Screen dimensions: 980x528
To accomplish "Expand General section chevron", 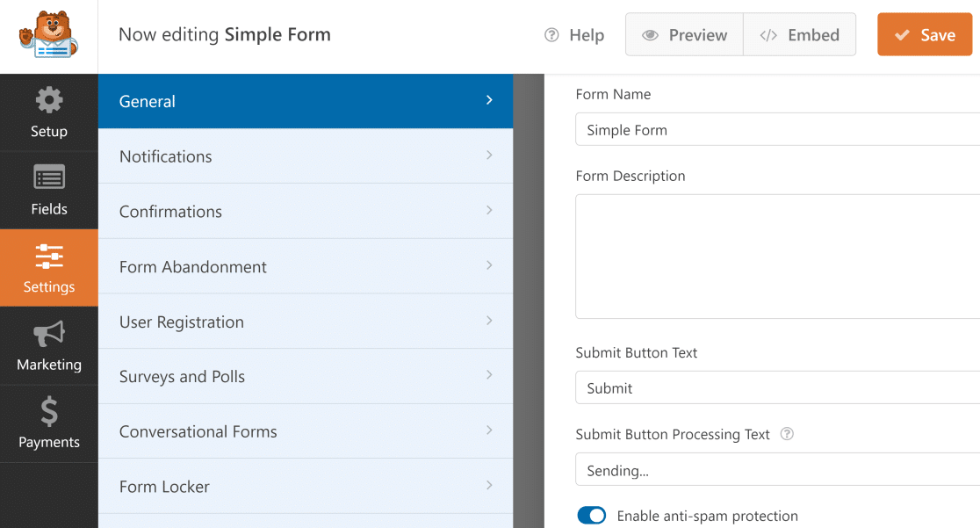I will click(x=489, y=100).
